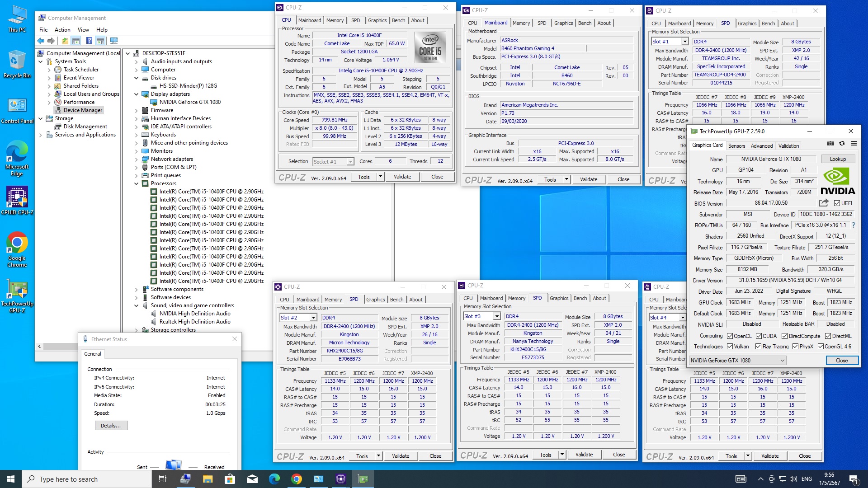Toggle the DirectCompute checkbox
The height and width of the screenshot is (488, 868).
(784, 336)
